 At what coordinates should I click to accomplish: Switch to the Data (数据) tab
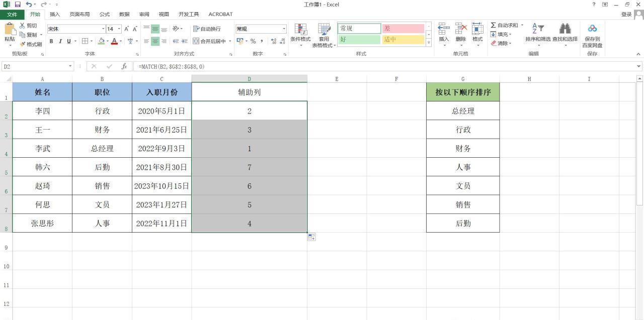point(124,14)
